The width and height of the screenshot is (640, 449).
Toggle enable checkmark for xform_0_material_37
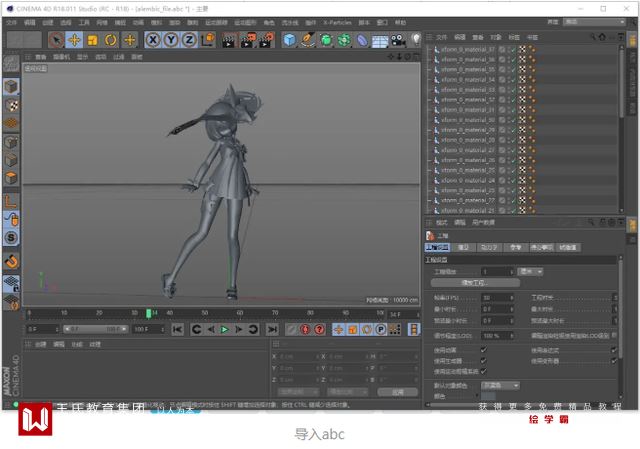[513, 49]
